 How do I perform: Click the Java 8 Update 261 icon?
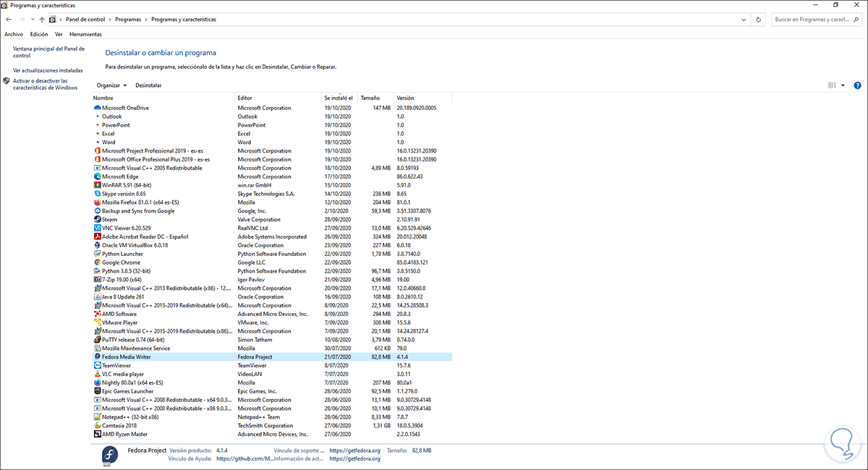coord(97,296)
